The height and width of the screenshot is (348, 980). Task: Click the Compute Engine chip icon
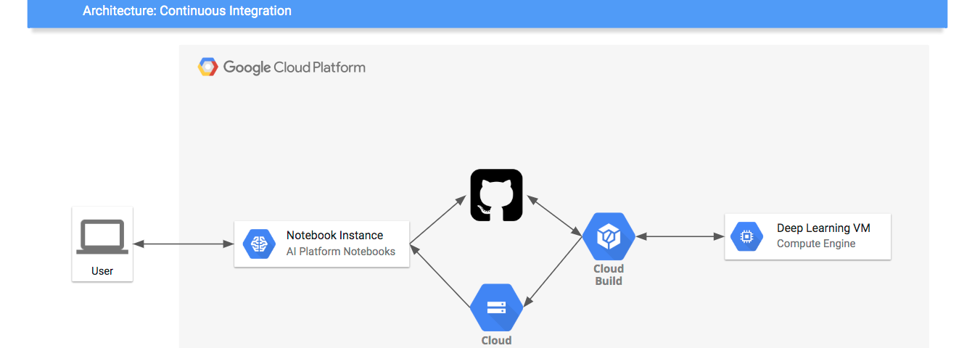(746, 236)
